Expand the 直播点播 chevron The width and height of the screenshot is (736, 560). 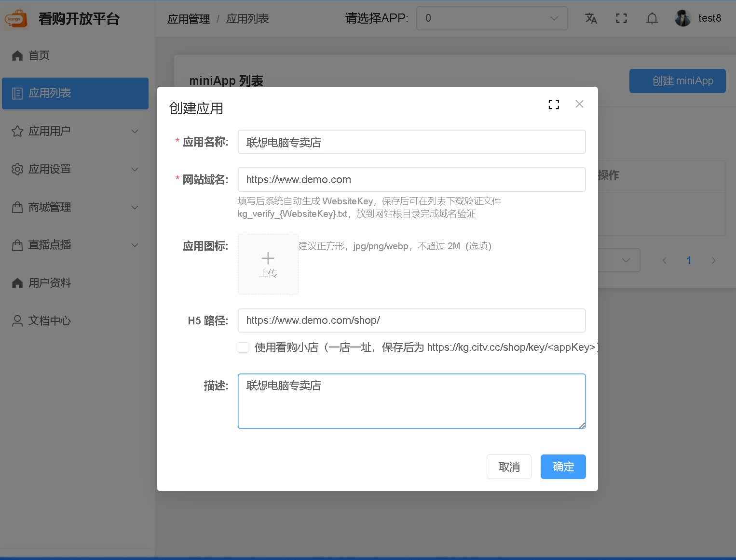point(135,245)
